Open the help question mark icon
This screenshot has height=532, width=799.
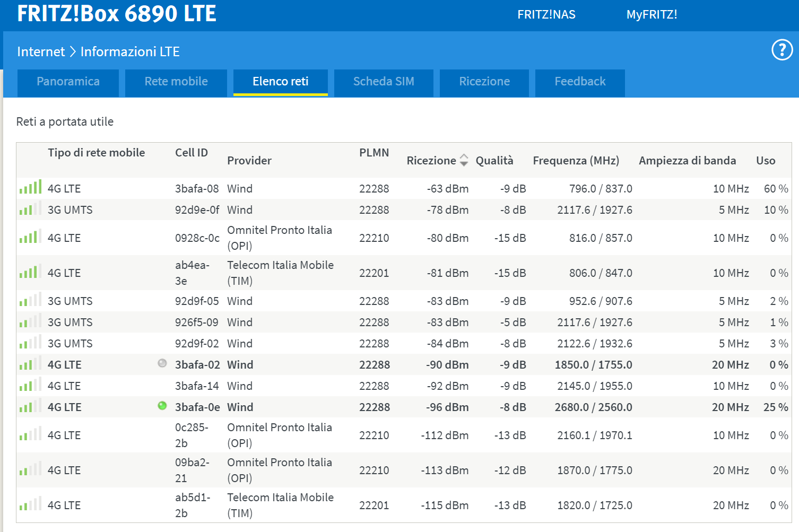click(x=782, y=50)
